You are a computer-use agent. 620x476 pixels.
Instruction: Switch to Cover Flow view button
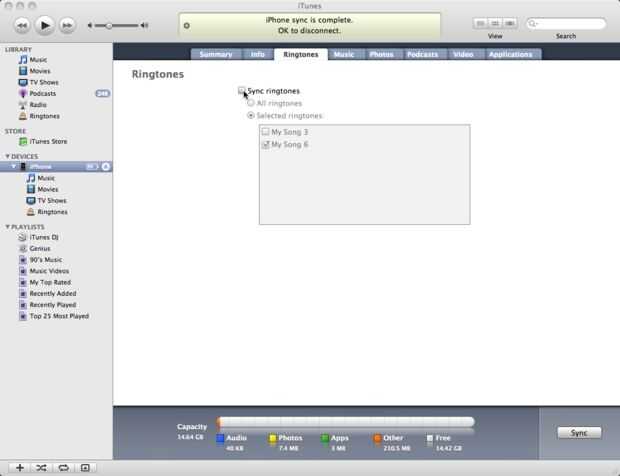point(510,23)
